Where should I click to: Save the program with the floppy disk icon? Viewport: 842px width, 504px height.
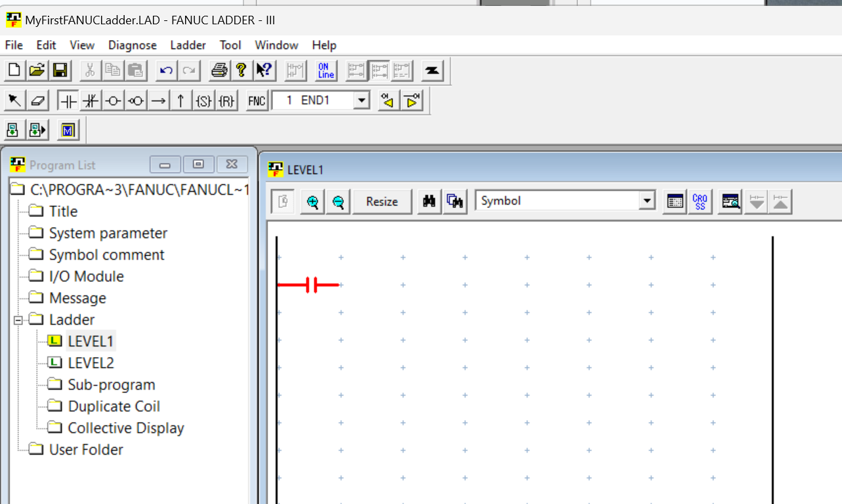(x=60, y=70)
